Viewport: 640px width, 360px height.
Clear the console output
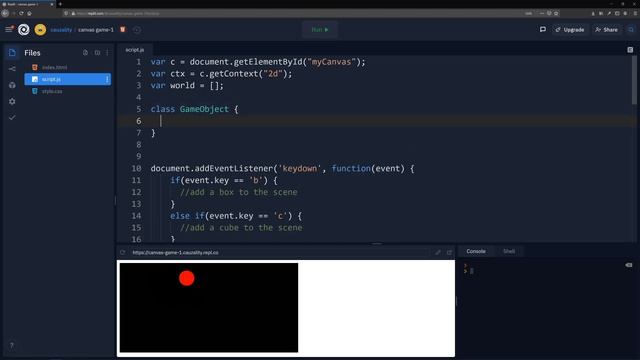pyautogui.click(x=629, y=265)
